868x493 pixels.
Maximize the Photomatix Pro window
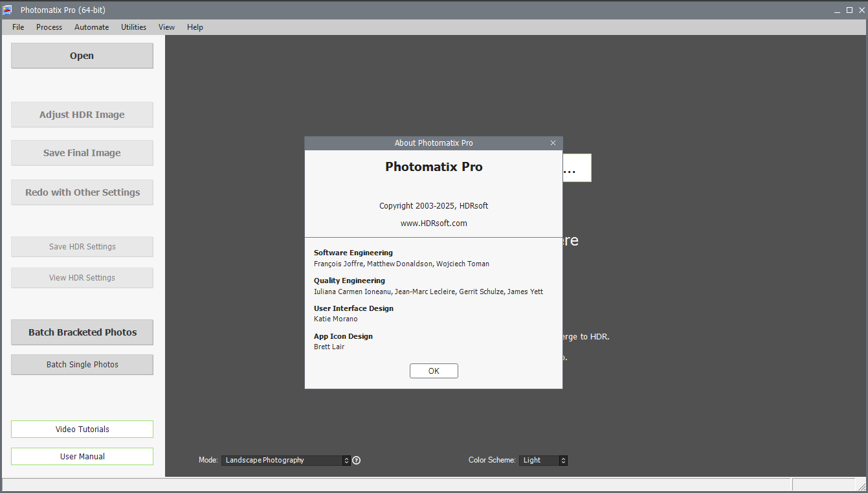click(x=849, y=10)
